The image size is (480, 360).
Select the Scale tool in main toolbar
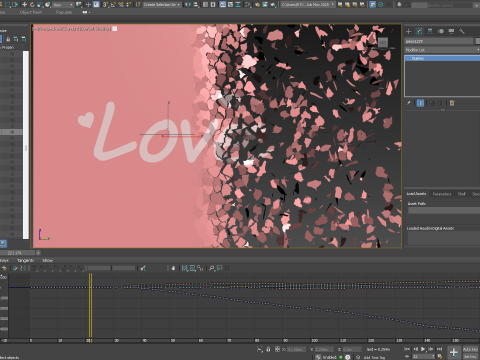(40, 4)
